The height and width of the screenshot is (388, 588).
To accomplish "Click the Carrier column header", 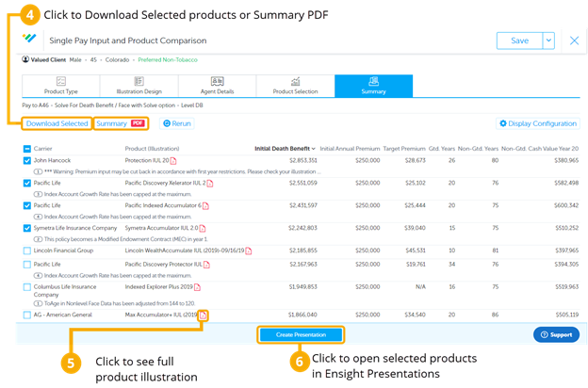I will coord(42,149).
